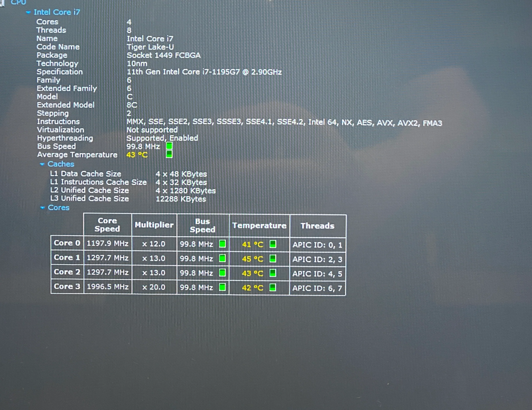The height and width of the screenshot is (410, 532).
Task: Click the green indicator beside Bus Speed 99.8 MHz in the summary list
Action: click(169, 146)
